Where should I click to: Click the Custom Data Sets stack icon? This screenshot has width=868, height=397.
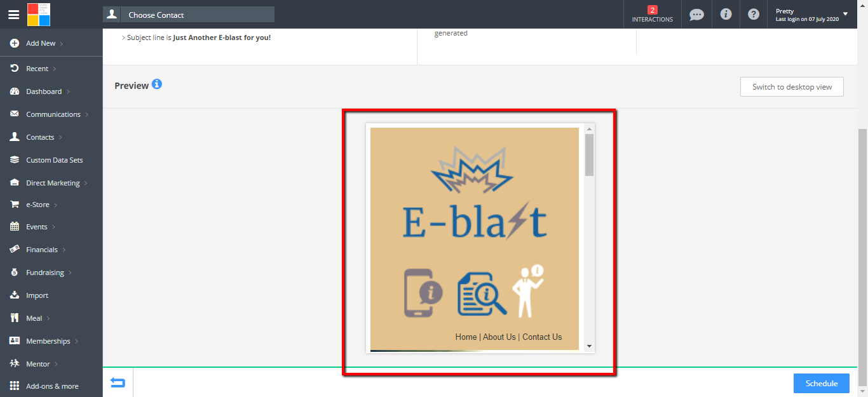15,160
